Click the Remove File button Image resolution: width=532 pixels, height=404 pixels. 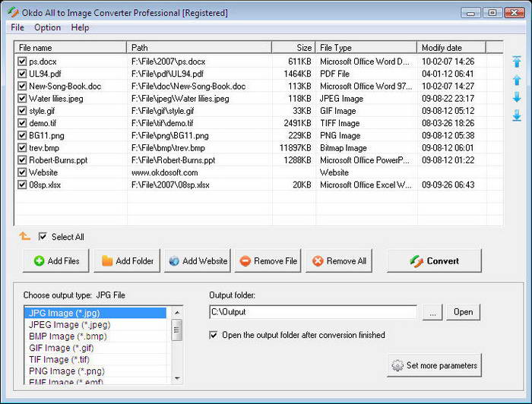point(268,260)
